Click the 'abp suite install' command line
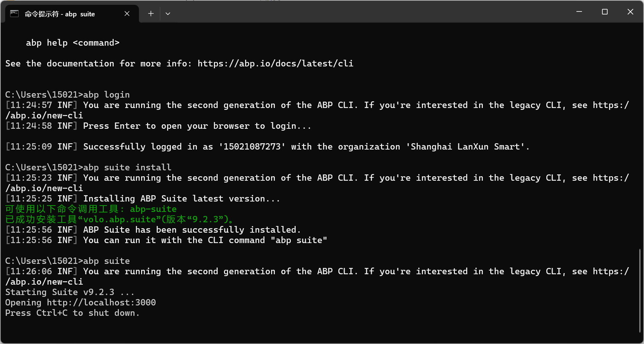The image size is (644, 344). [88, 167]
